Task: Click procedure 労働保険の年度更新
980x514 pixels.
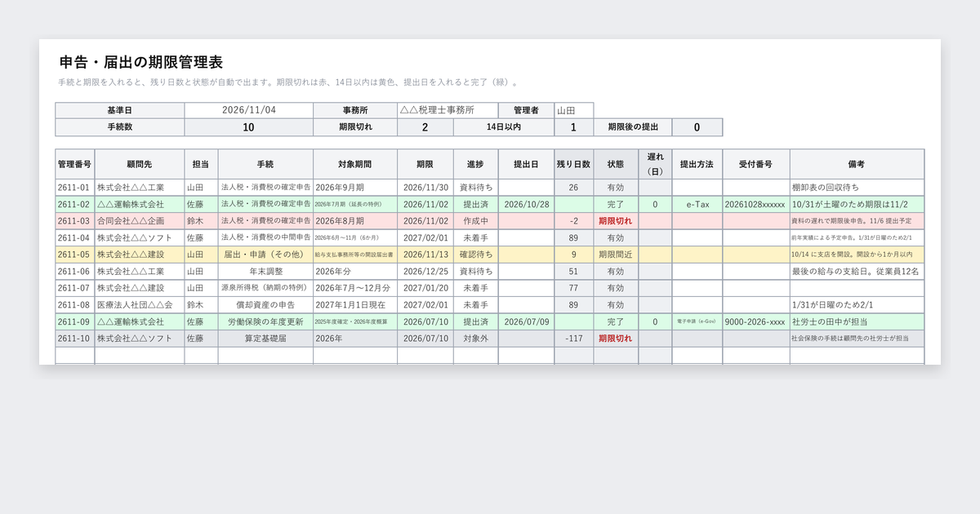Action: click(x=265, y=322)
